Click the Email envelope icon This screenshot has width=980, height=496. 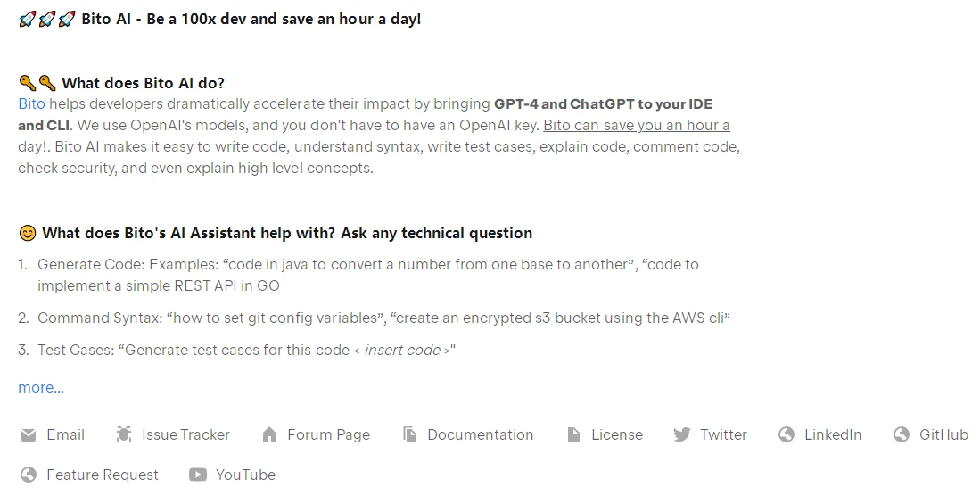click(x=29, y=434)
